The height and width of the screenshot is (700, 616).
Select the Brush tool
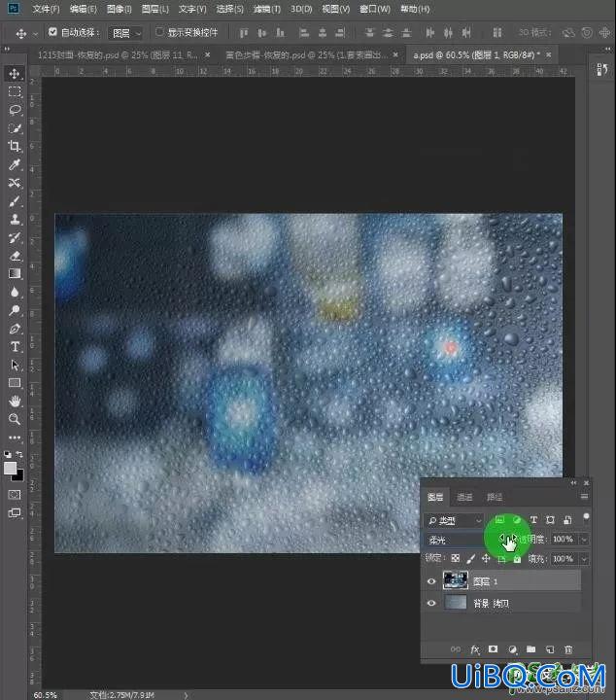click(15, 201)
